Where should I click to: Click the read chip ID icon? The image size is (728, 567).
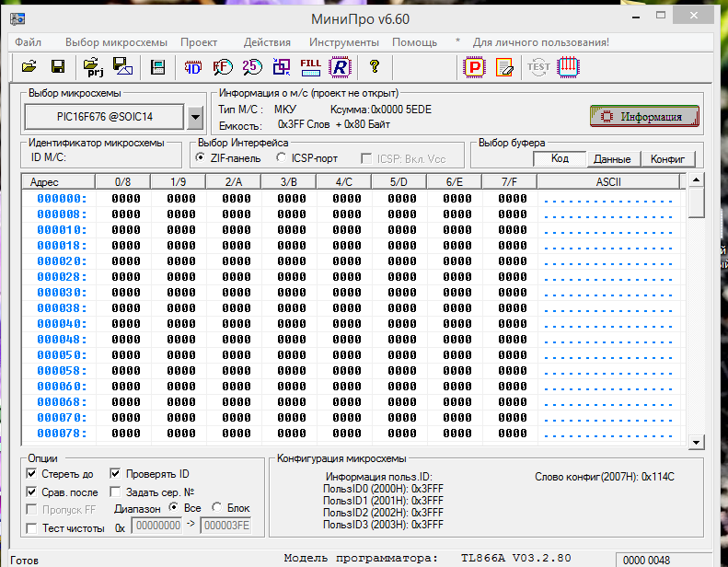pos(193,66)
